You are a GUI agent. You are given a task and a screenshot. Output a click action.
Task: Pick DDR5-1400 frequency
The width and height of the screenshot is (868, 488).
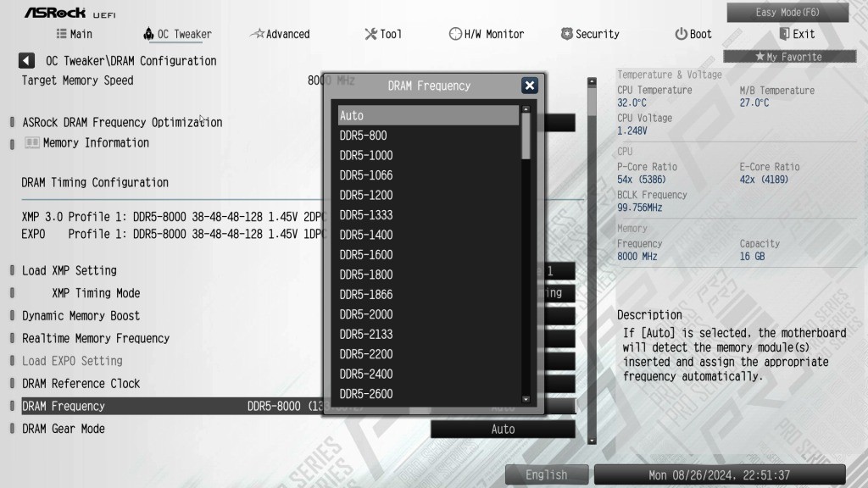[x=428, y=236]
